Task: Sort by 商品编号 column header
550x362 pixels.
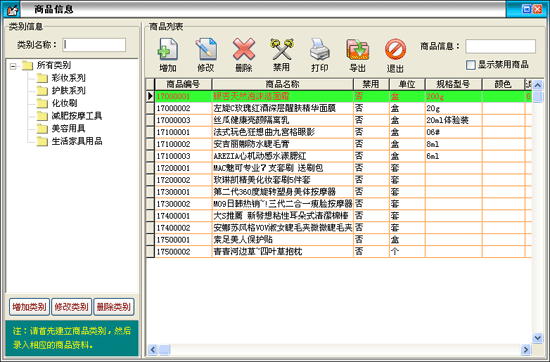Action: pos(183,84)
